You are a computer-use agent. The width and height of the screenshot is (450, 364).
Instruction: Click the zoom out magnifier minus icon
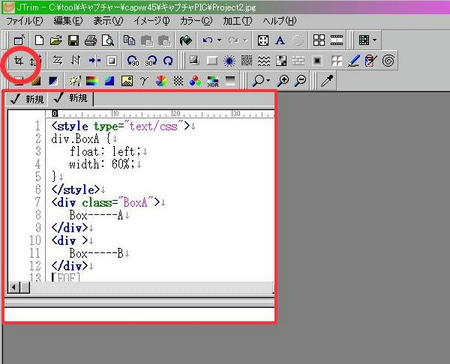(x=301, y=81)
